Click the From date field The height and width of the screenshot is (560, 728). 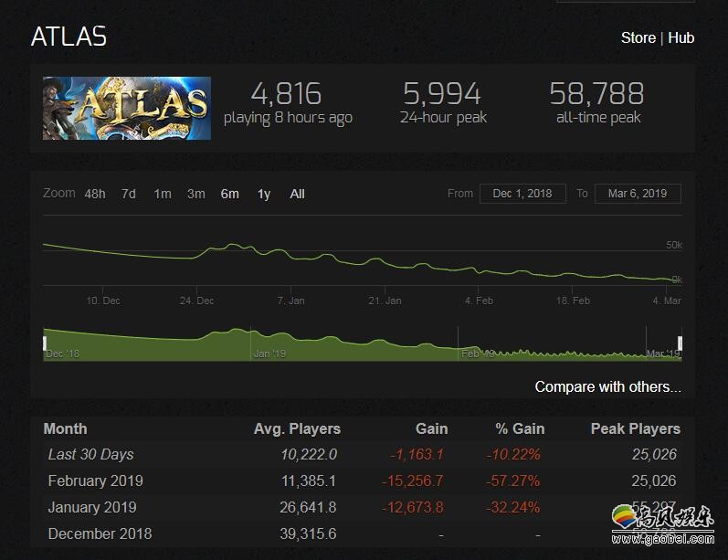522,194
